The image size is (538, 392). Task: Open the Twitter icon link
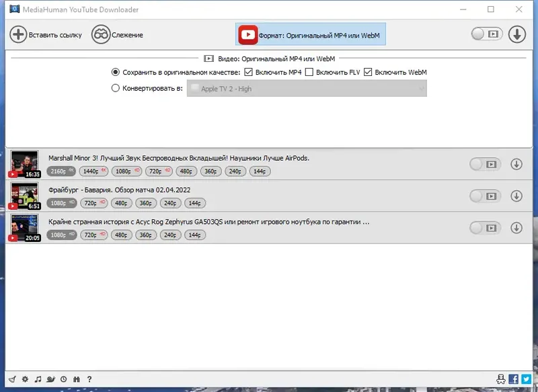point(527,379)
